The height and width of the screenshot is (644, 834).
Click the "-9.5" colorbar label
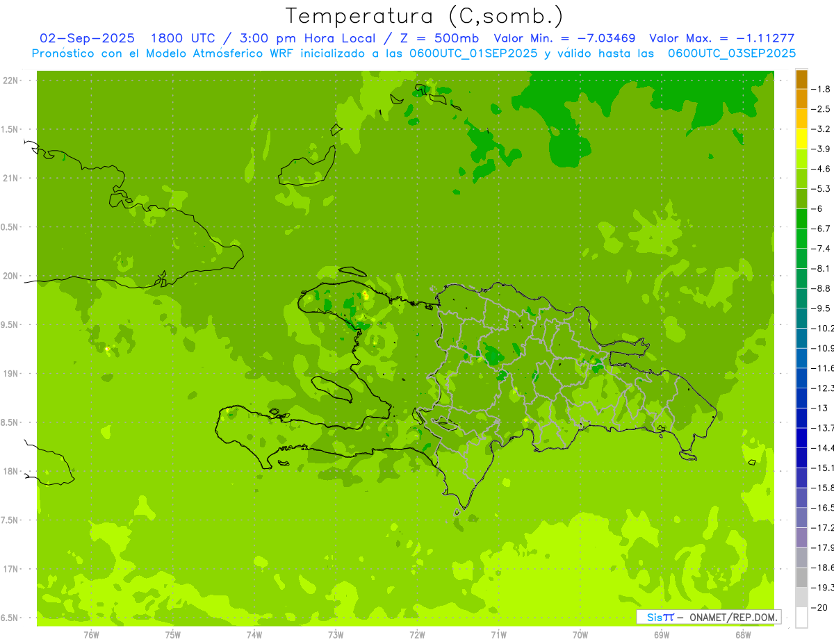click(x=821, y=308)
